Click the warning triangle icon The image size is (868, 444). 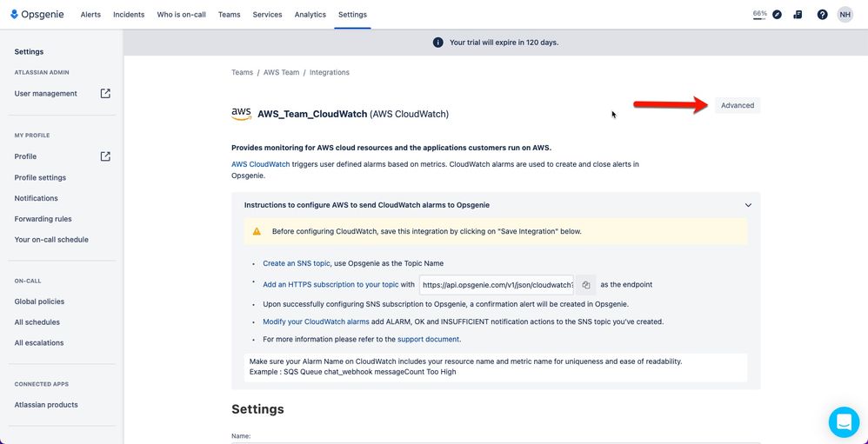pos(257,231)
